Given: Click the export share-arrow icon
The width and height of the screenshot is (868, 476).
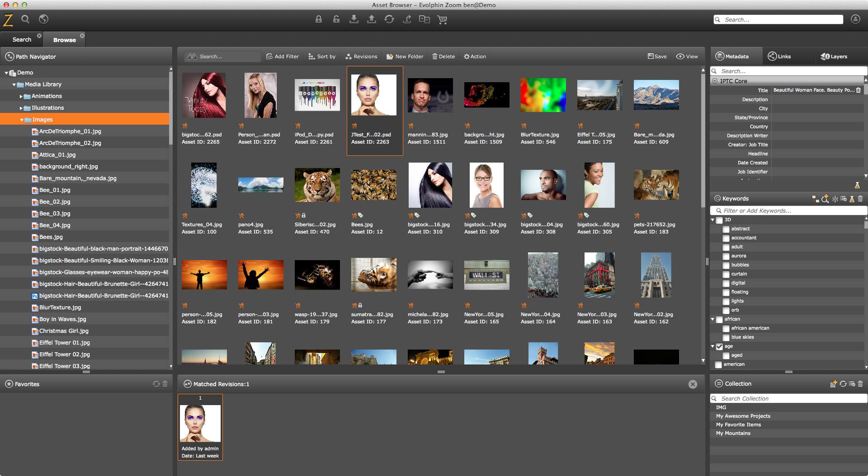Looking at the screenshot, I should click(x=407, y=19).
